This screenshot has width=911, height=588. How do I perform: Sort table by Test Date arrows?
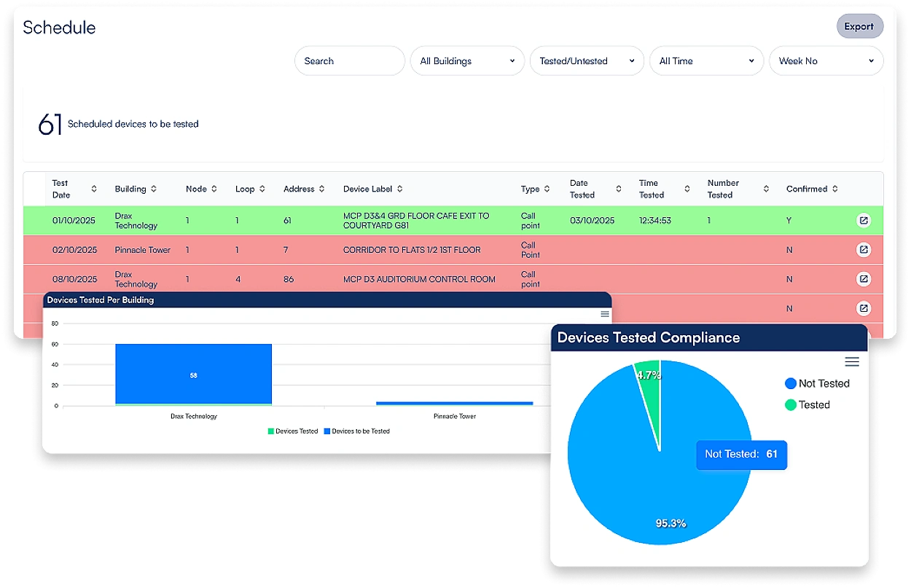click(94, 189)
